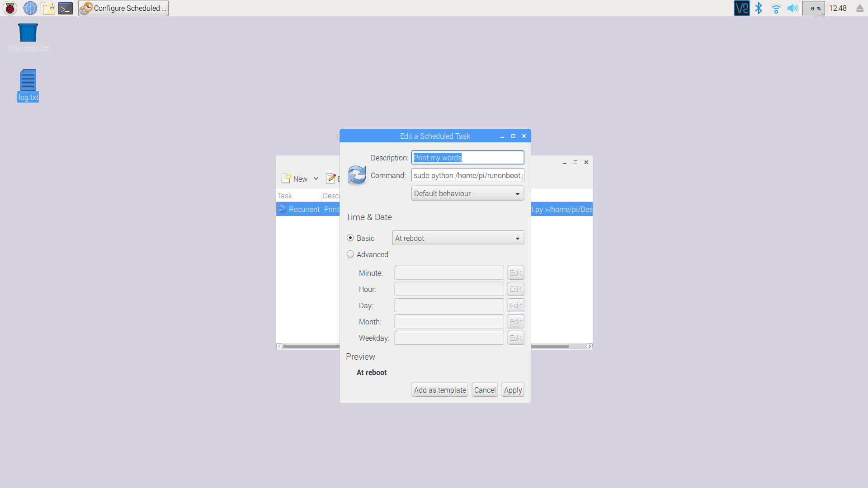Viewport: 868px width, 488px height.
Task: Open the At reboot dropdown
Action: pos(458,238)
